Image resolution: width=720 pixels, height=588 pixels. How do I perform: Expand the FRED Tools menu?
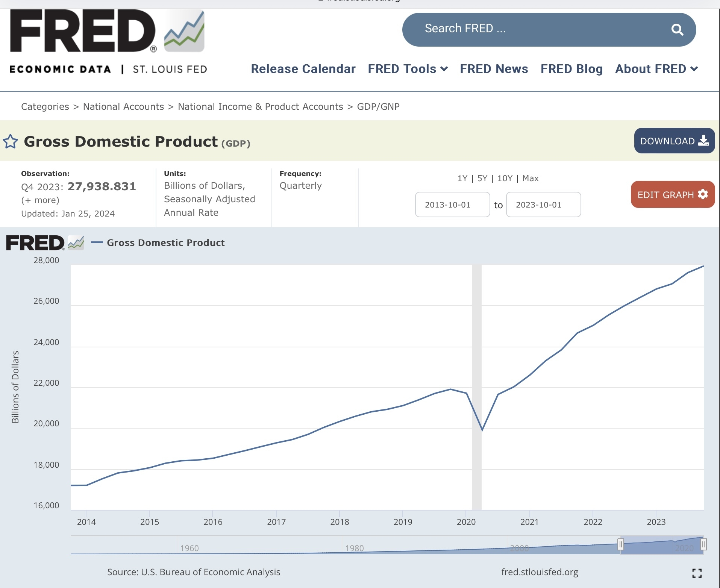(x=408, y=69)
